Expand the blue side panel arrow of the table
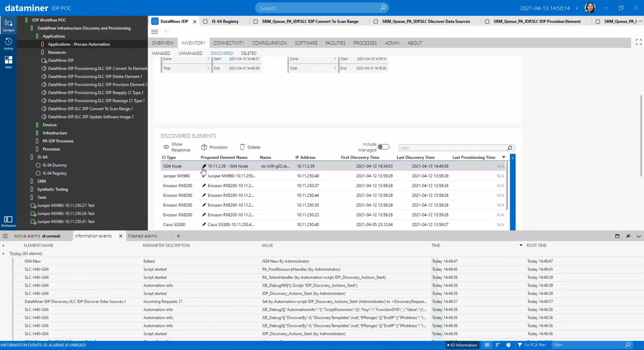Image resolution: width=644 pixels, height=350 pixels. click(513, 158)
